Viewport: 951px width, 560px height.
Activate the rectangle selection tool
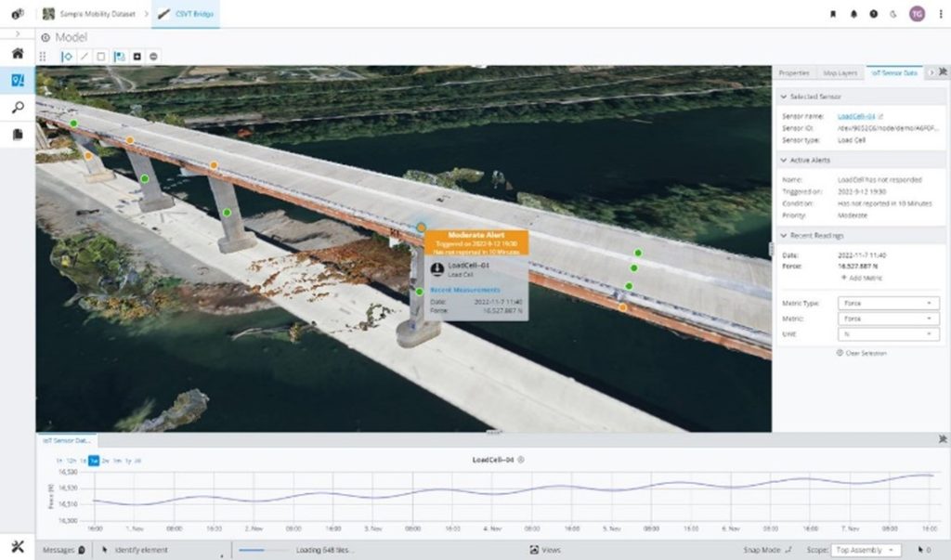tap(102, 56)
